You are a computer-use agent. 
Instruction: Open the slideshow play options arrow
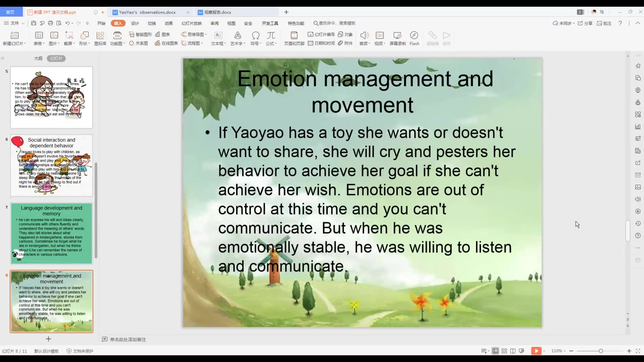point(544,351)
